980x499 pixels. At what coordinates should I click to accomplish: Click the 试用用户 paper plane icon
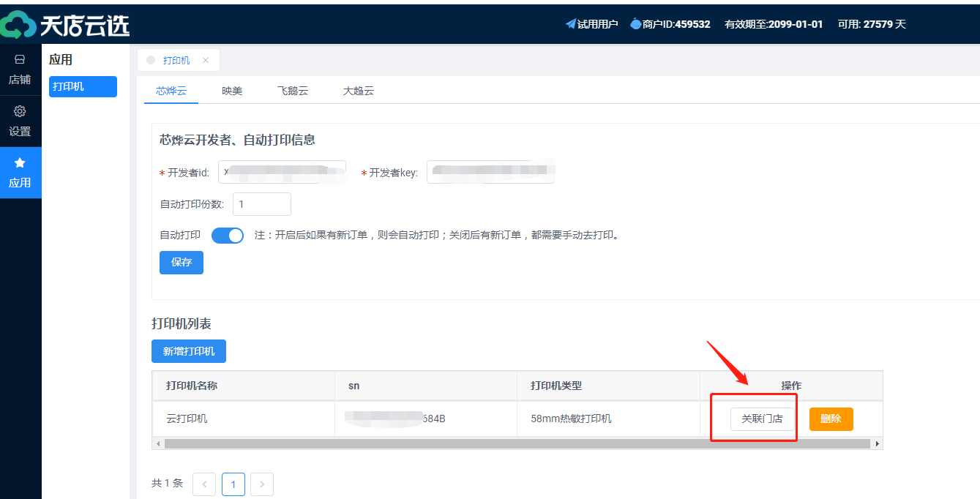[x=571, y=24]
